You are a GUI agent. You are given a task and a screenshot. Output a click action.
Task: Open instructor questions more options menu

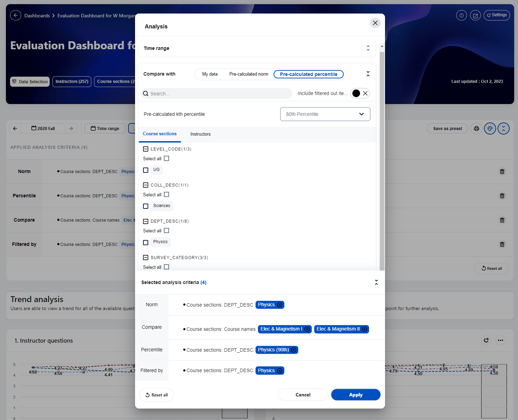pyautogui.click(x=500, y=340)
